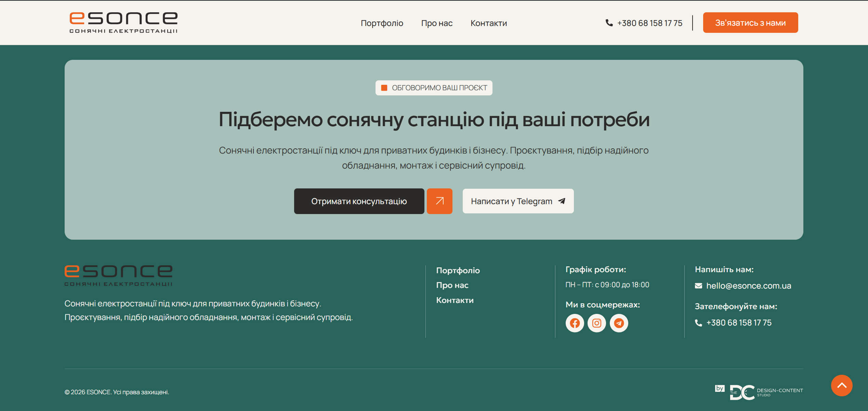This screenshot has width=868, height=411.
Task: Click the Графік роботи: label
Action: [x=596, y=269]
